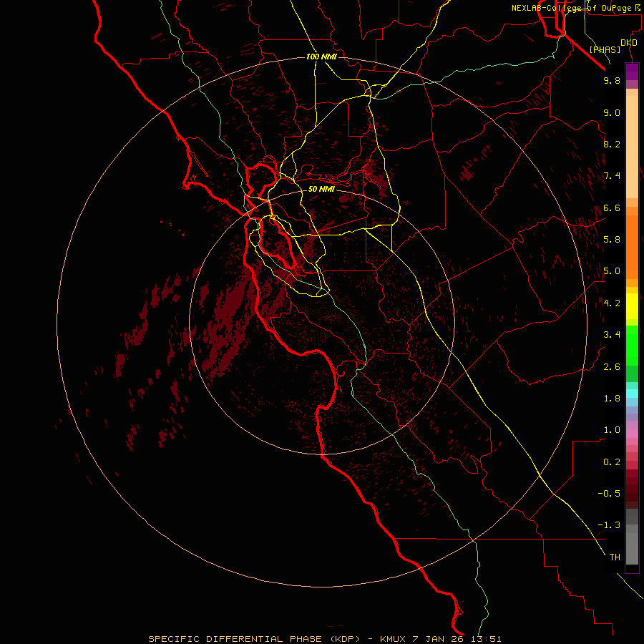Image resolution: width=644 pixels, height=644 pixels.
Task: Click the 5.0 scale value
Action: (x=612, y=271)
